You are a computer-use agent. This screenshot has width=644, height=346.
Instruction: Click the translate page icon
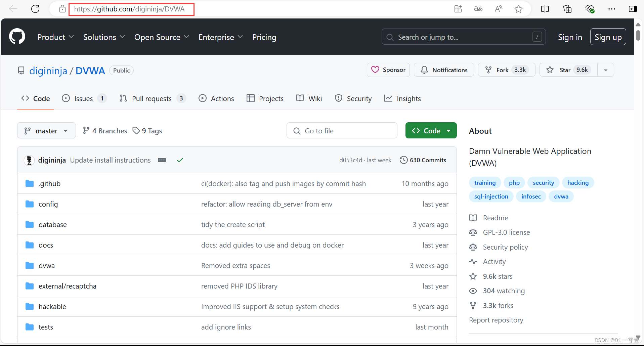point(478,9)
